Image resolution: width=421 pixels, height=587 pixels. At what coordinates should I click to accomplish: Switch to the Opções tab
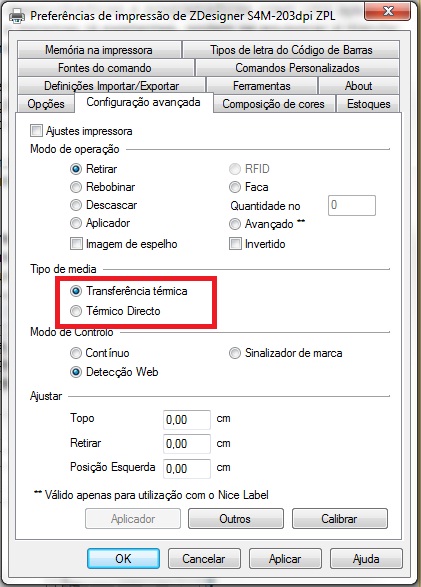click(46, 104)
